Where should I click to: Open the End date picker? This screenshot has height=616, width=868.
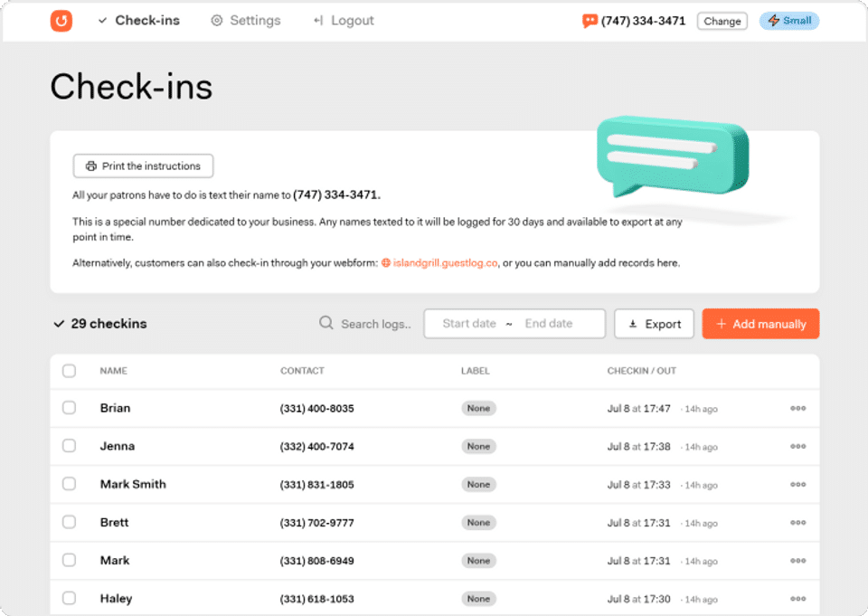click(549, 324)
